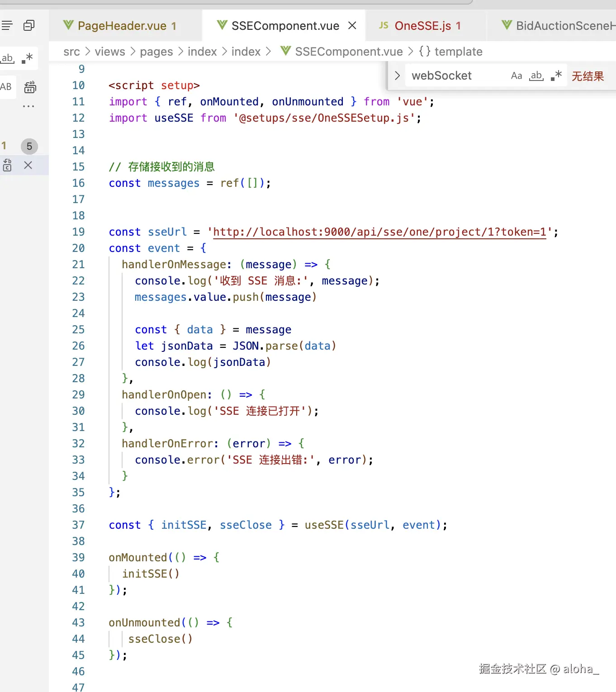Open the localhost:9000 SSE URL link
Screen dimensions: 616x692
[x=380, y=232]
